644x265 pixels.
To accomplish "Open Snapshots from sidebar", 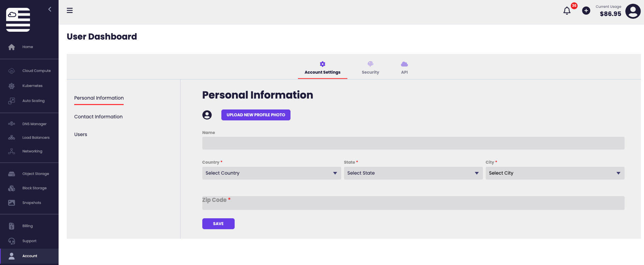I will click(x=31, y=203).
